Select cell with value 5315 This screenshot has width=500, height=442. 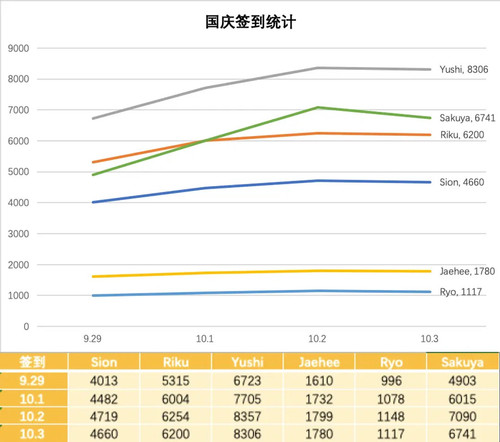click(176, 380)
